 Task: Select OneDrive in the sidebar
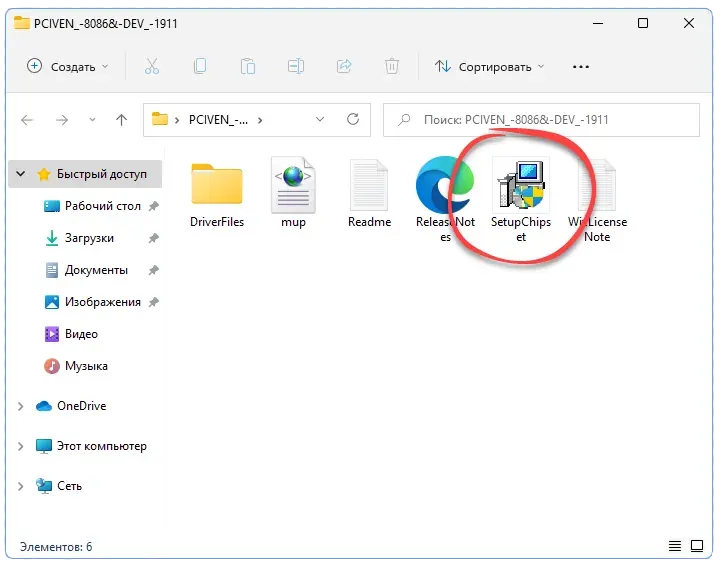(71, 406)
